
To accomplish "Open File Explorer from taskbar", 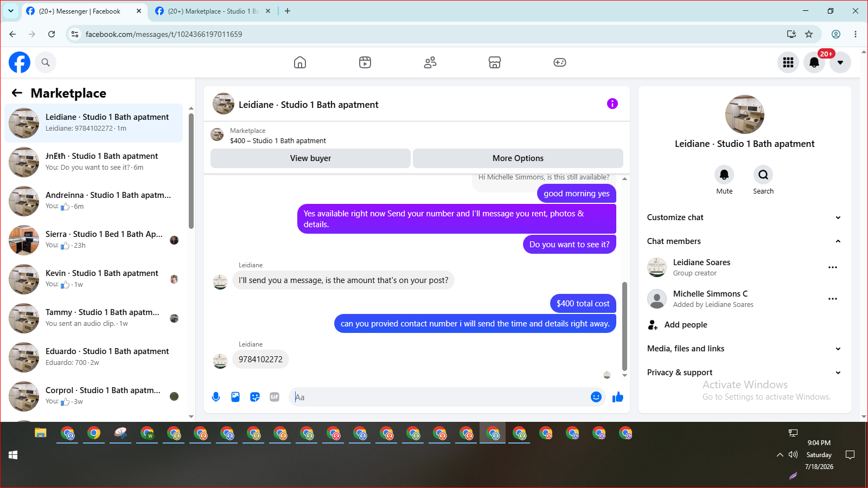I will tap(41, 433).
